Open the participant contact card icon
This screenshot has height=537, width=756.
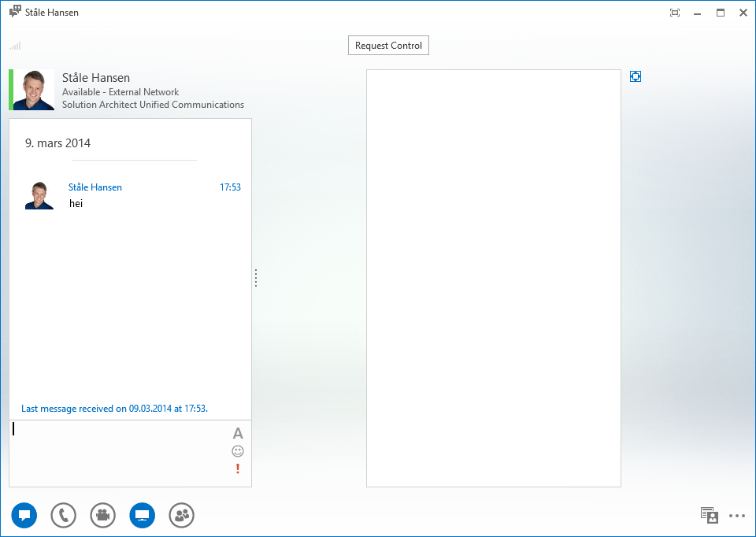tap(708, 515)
